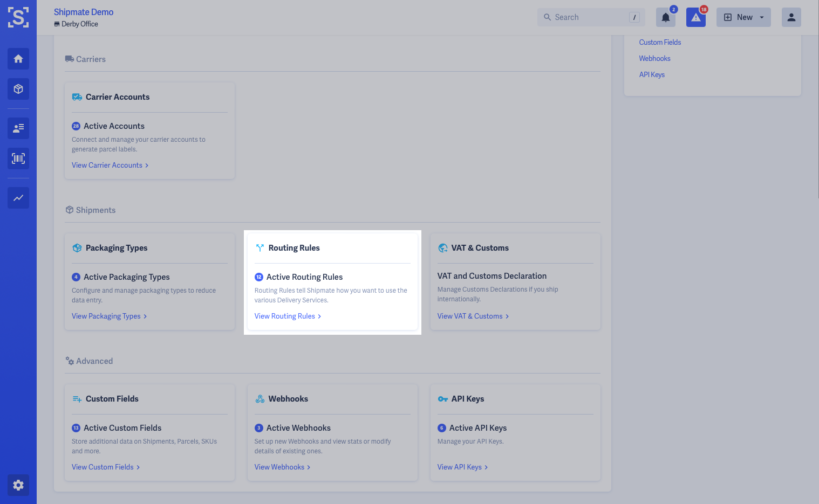Click the Shipmate Demo title

pyautogui.click(x=84, y=12)
